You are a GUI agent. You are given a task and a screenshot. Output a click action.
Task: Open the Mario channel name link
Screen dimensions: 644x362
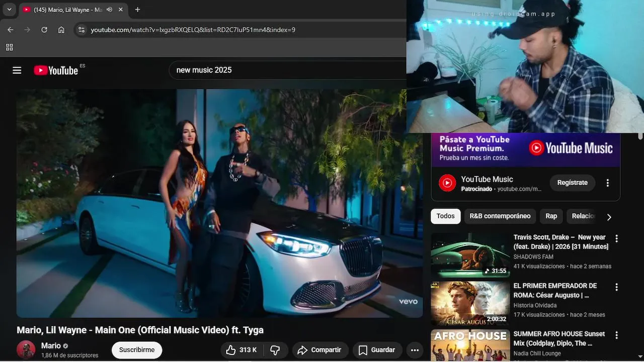(x=51, y=345)
